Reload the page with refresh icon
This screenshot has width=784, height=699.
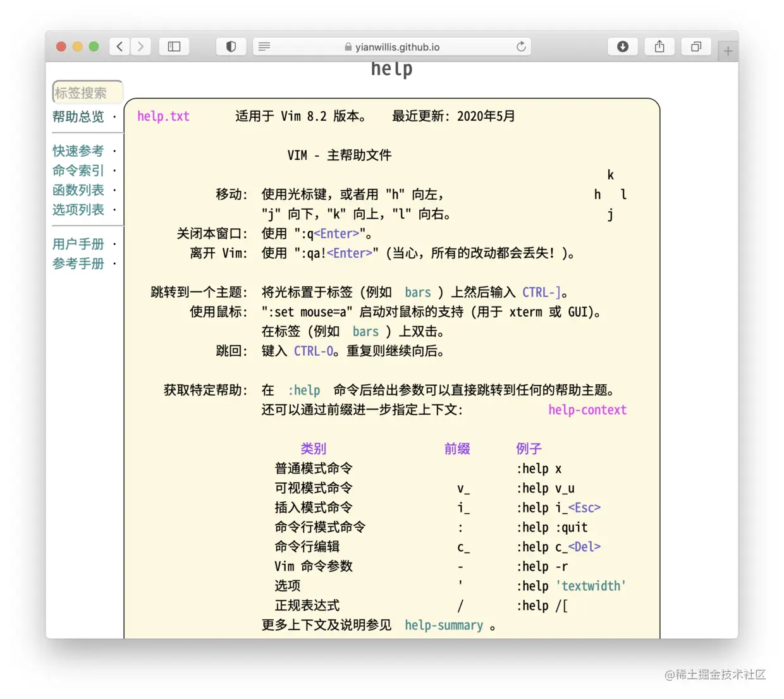(521, 47)
